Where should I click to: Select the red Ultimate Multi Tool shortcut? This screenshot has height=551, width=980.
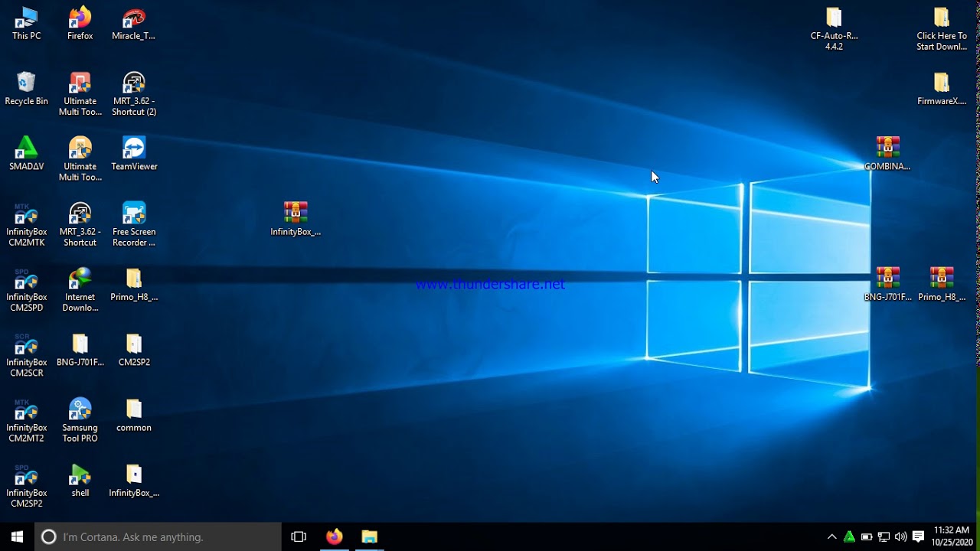click(x=80, y=94)
